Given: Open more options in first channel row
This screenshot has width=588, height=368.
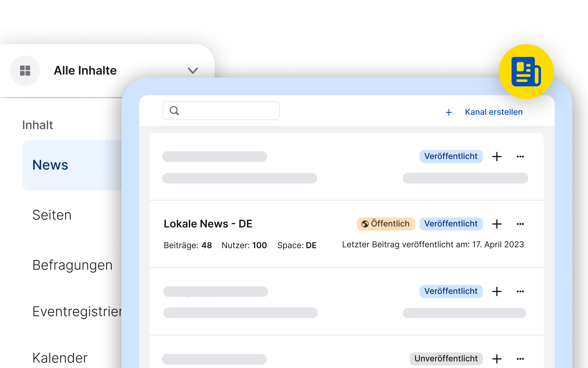Looking at the screenshot, I should click(520, 156).
